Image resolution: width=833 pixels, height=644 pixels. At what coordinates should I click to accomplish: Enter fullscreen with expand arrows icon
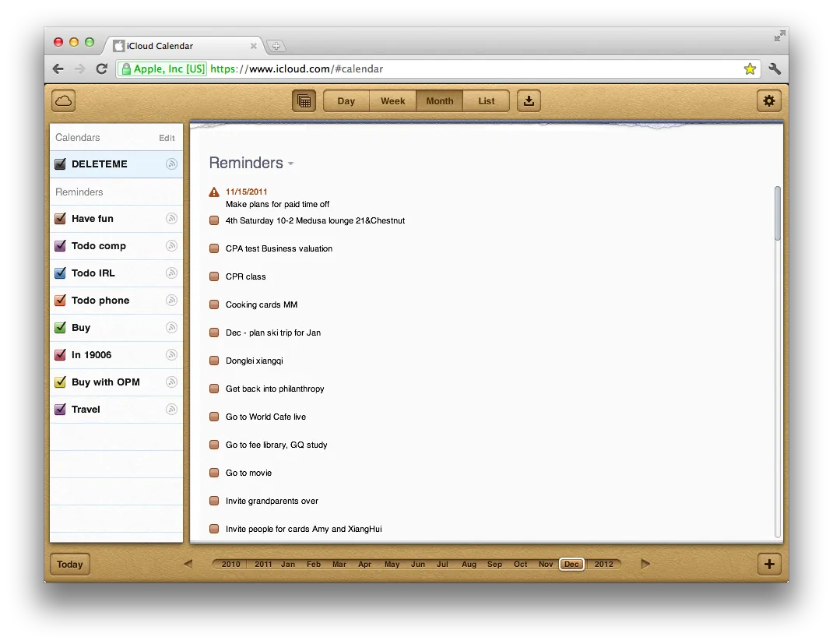point(779,36)
